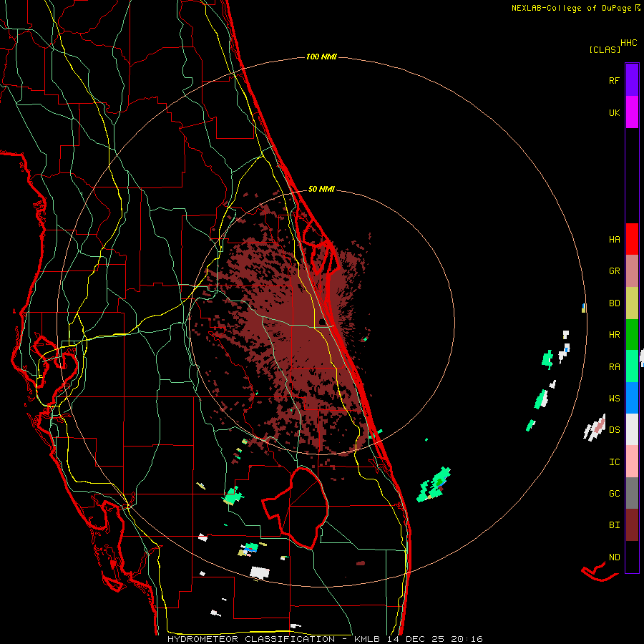
Task: Click the white DS legend color swatch
Action: click(632, 429)
